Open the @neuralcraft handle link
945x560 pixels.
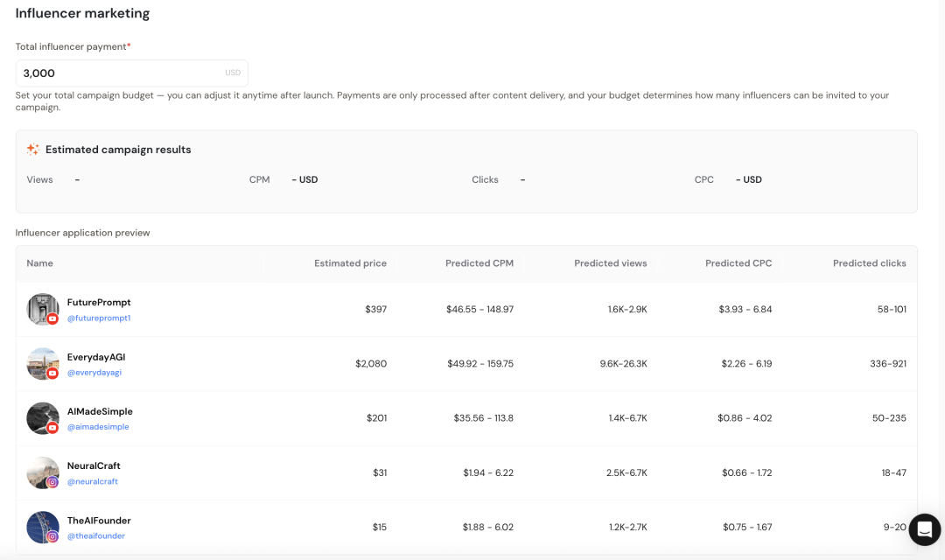click(x=93, y=481)
